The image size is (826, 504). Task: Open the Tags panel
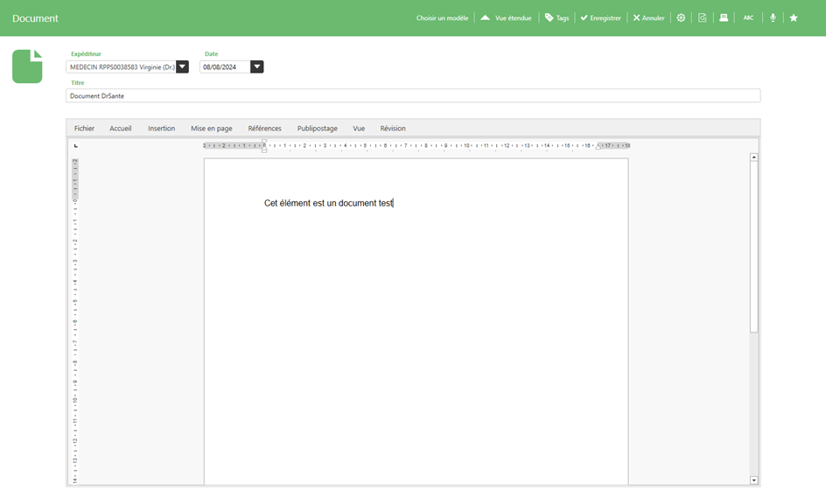556,17
